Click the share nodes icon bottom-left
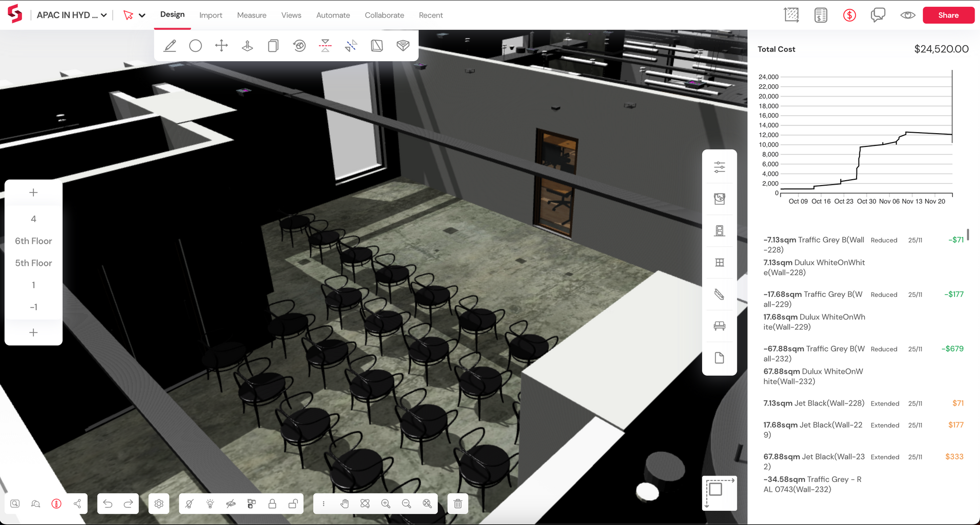 tap(77, 503)
